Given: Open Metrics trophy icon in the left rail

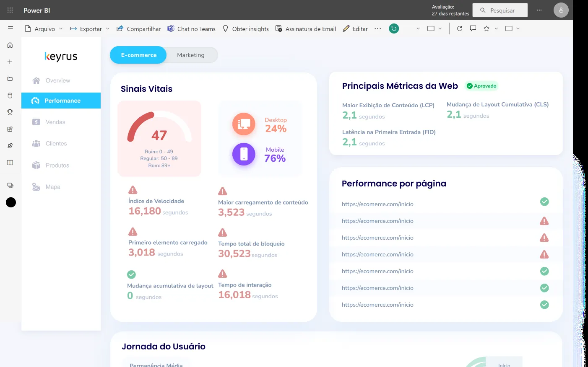Looking at the screenshot, I should 10,112.
